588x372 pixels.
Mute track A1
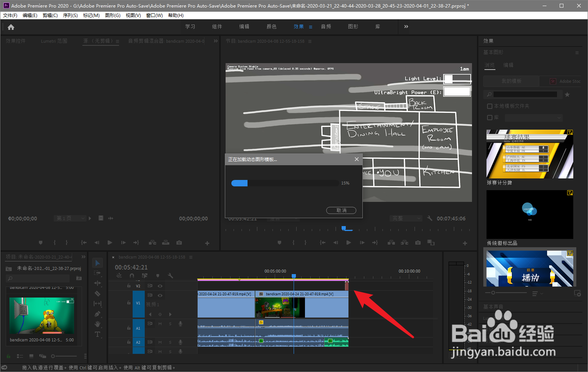(160, 324)
